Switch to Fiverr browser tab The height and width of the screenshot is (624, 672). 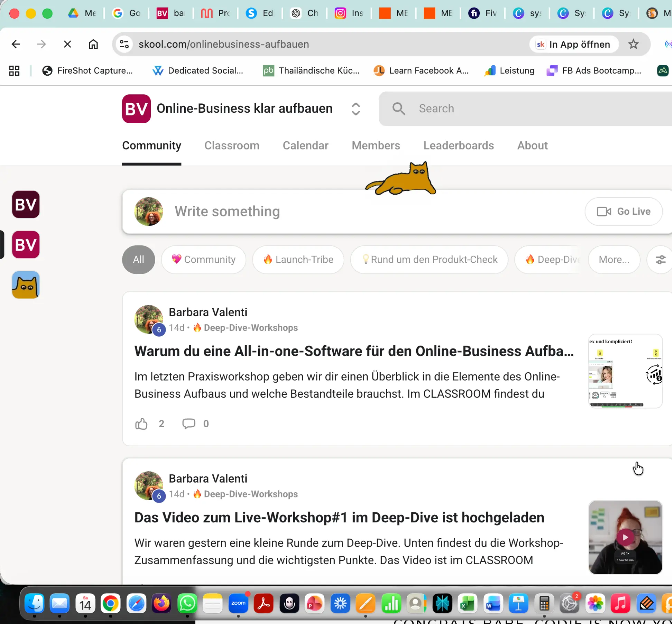click(x=483, y=13)
